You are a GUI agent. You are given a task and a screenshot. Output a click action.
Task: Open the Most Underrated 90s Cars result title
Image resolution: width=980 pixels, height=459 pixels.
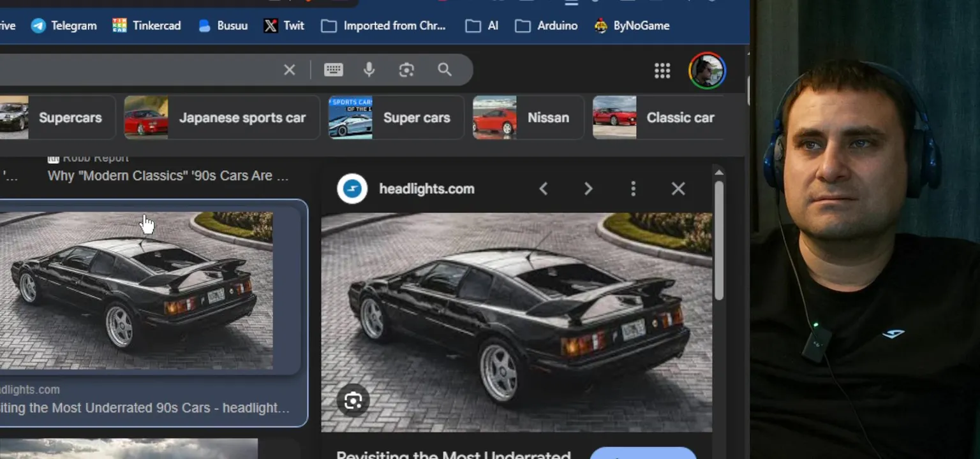[x=145, y=407]
